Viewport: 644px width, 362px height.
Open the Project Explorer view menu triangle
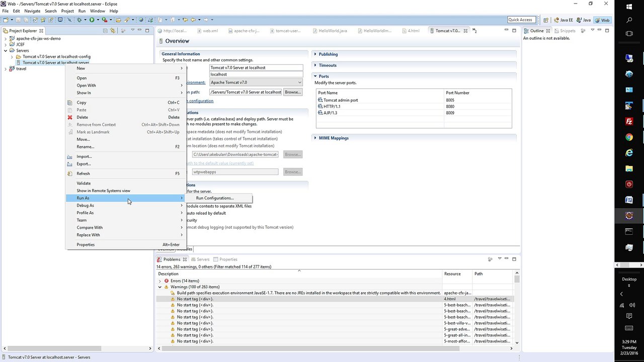point(133,30)
